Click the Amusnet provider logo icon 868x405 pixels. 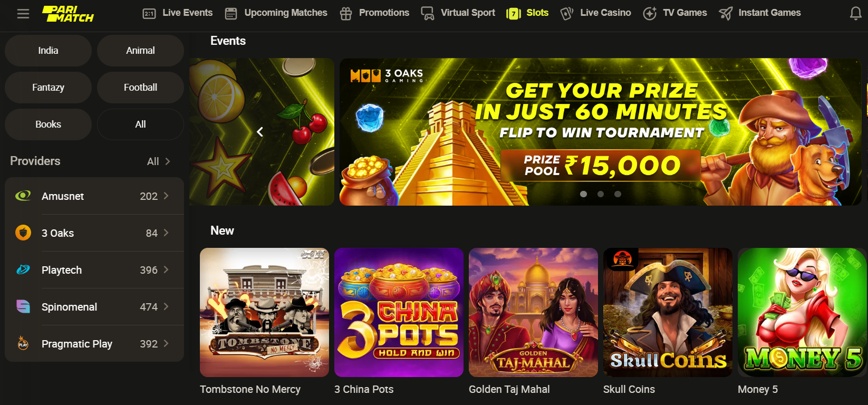[x=23, y=196]
